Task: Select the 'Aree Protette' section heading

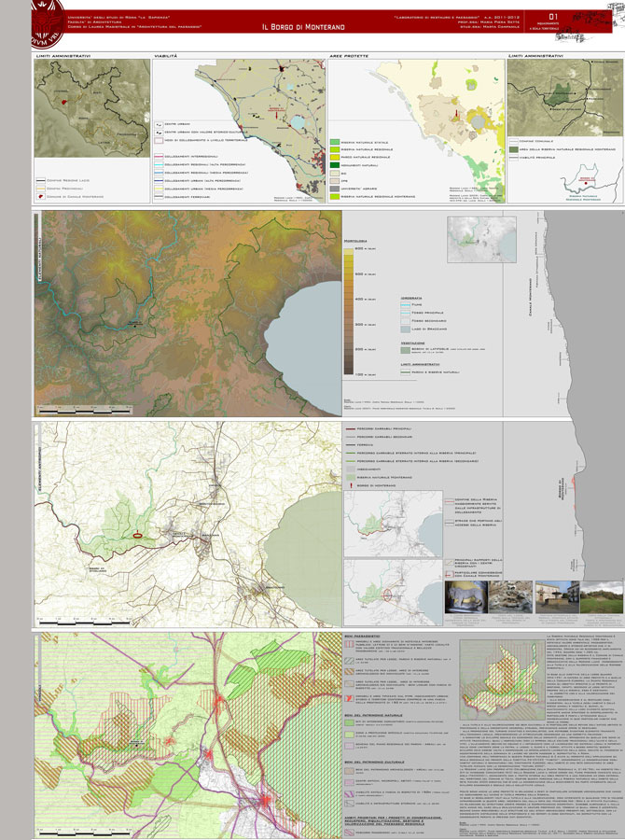Action: pos(349,56)
